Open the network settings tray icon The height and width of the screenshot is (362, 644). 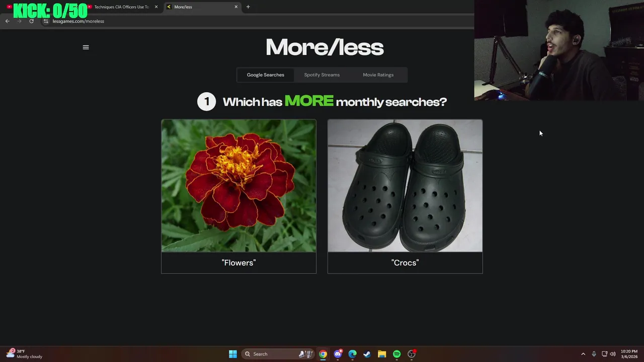(x=604, y=354)
